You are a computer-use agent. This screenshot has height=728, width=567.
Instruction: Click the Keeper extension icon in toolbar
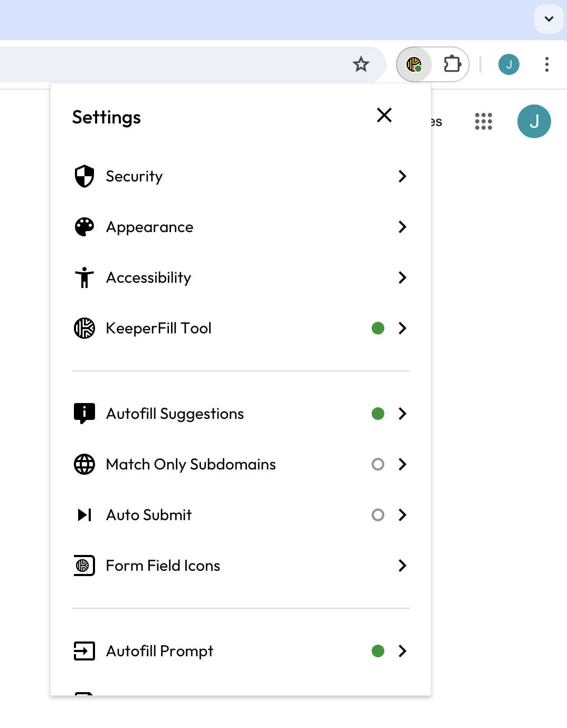coord(414,64)
